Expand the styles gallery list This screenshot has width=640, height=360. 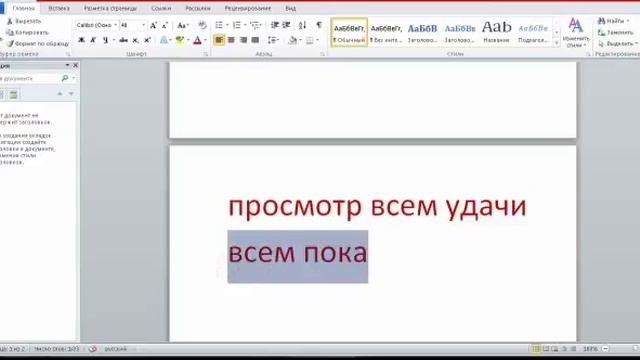click(557, 43)
